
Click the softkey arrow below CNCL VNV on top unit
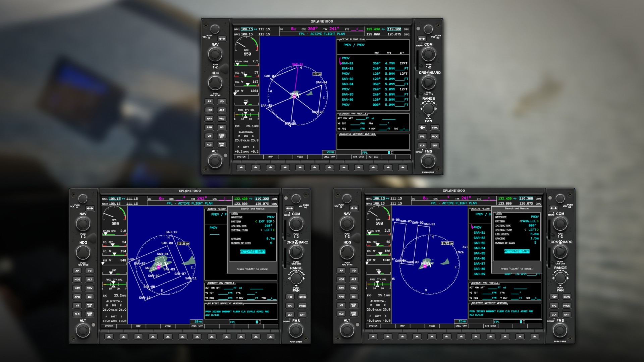tap(329, 167)
